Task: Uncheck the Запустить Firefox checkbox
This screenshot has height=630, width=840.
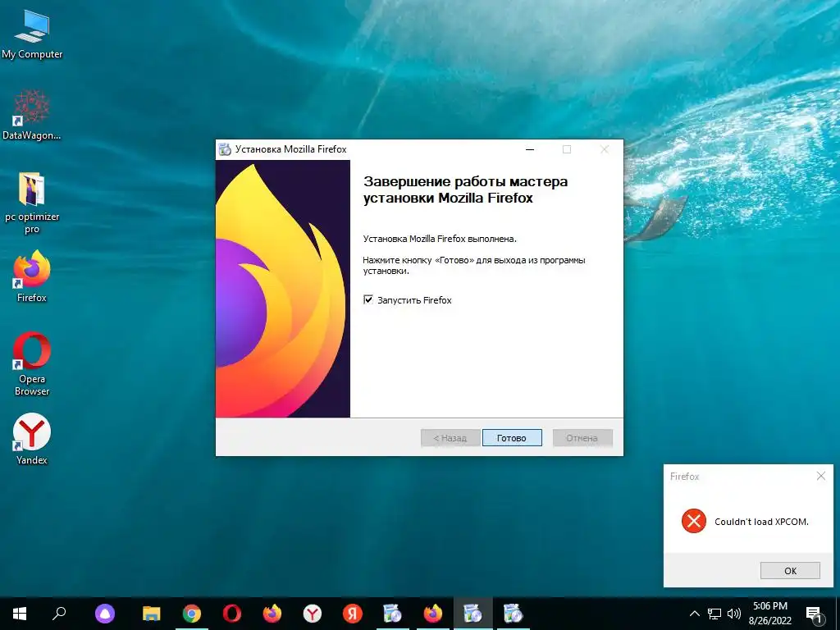Action: [x=368, y=299]
